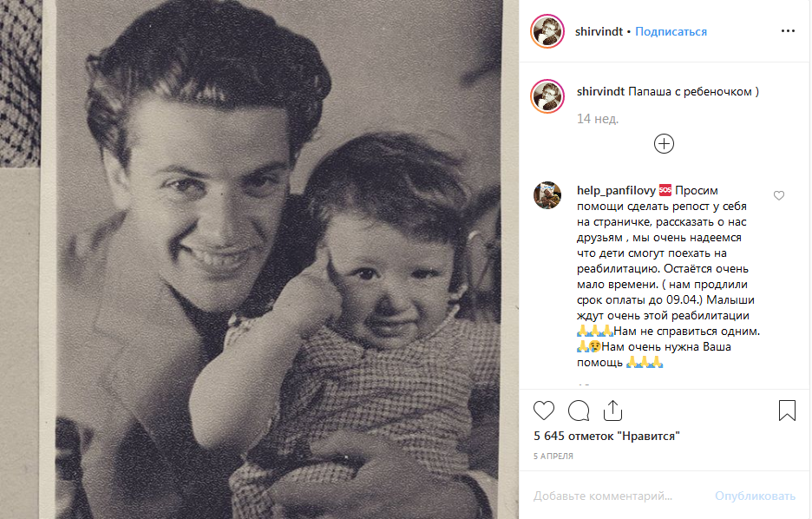
Task: Click the vintage father and child photo
Action: [259, 259]
